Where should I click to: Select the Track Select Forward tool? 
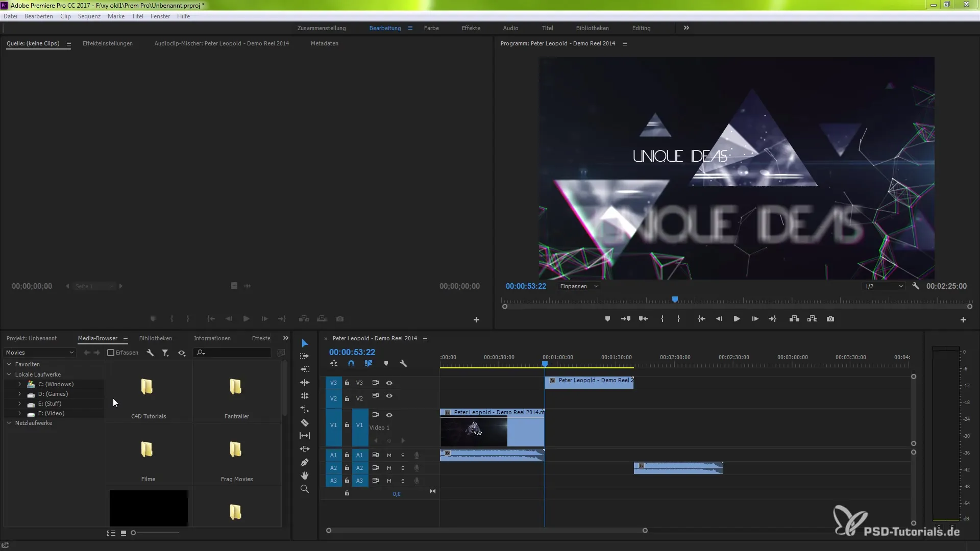[305, 356]
